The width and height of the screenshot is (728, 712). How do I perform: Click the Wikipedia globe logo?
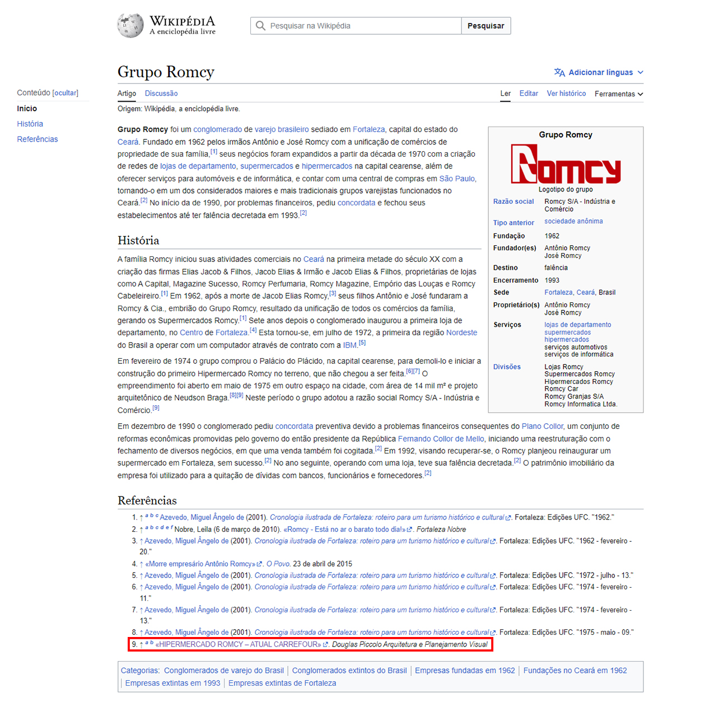(x=130, y=25)
